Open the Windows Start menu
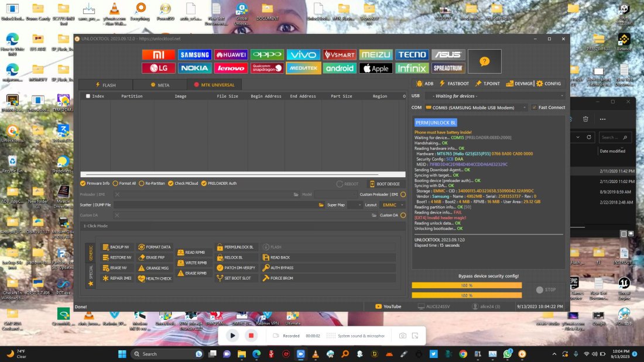The image size is (644, 362). (122, 354)
